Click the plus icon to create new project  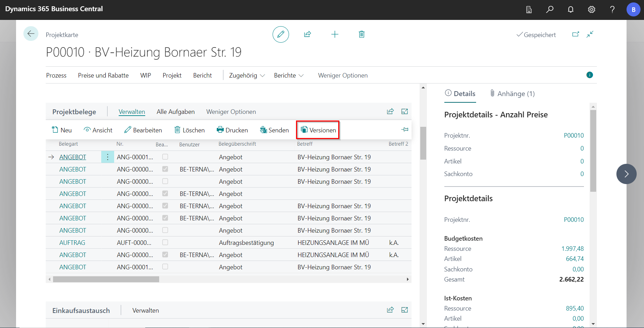335,34
